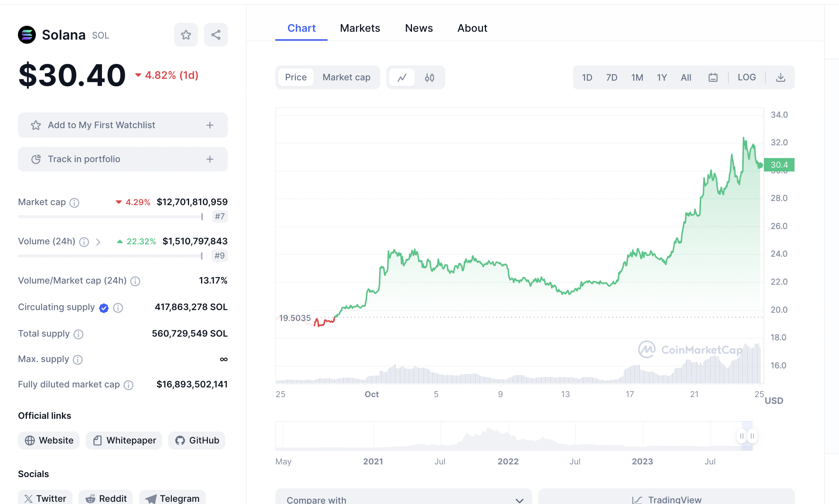Click the right handle of range slider
Image resolution: width=839 pixels, height=504 pixels.
click(752, 436)
